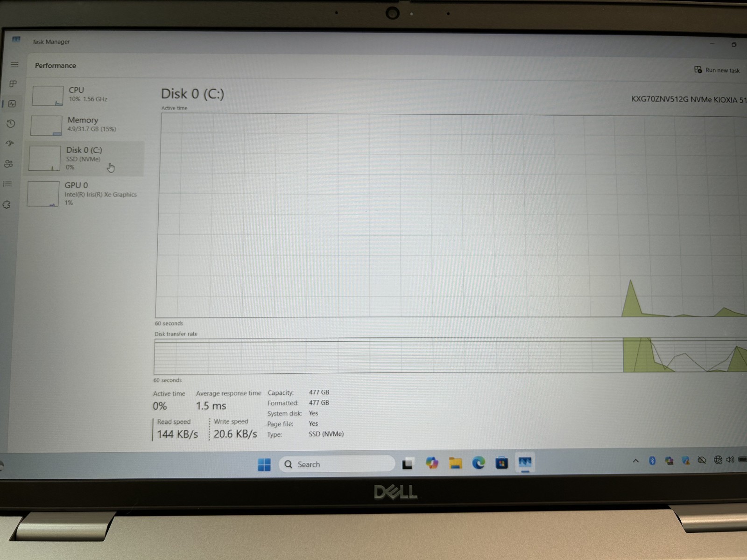Click the 'Disk 0 (C:)' heading
Image resolution: width=747 pixels, height=560 pixels.
point(192,94)
